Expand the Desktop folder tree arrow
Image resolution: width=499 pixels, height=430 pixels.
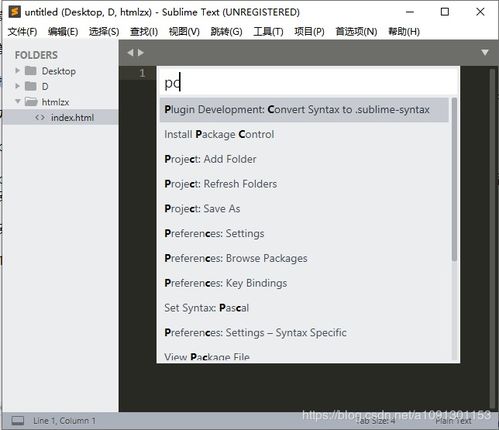click(x=18, y=70)
